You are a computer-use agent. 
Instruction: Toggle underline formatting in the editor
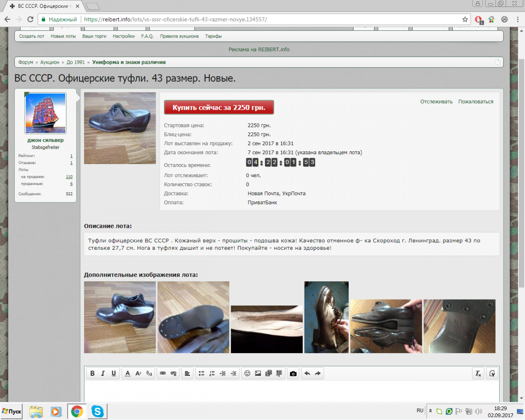pyautogui.click(x=114, y=373)
